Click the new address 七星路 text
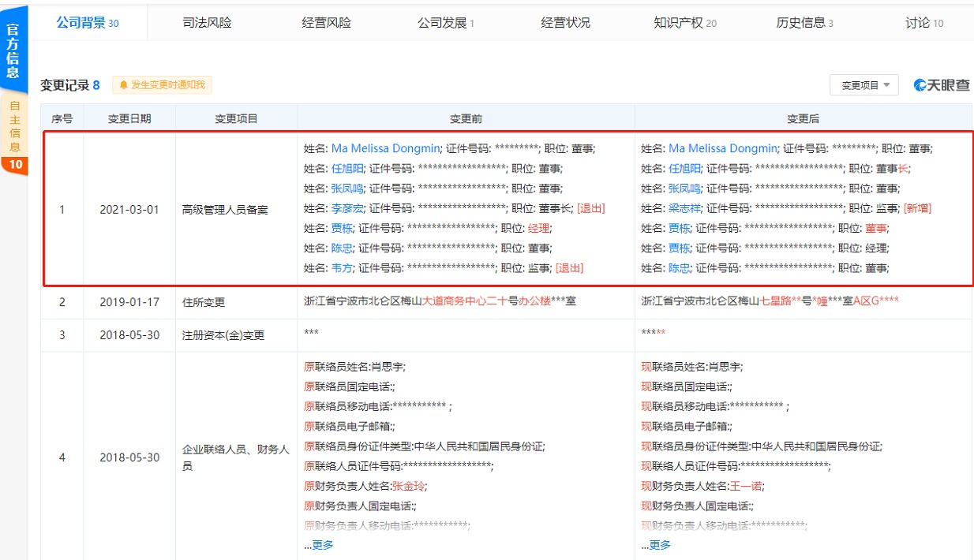 coord(775,301)
